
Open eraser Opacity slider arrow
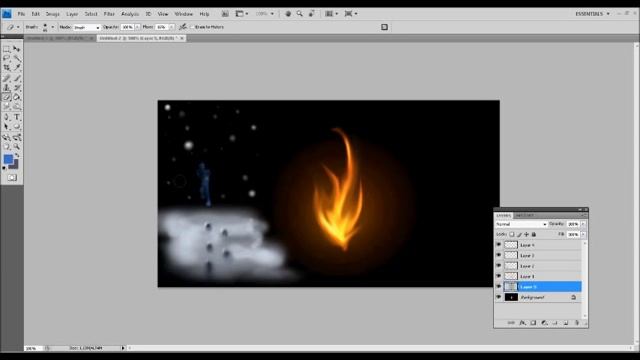[x=137, y=27]
